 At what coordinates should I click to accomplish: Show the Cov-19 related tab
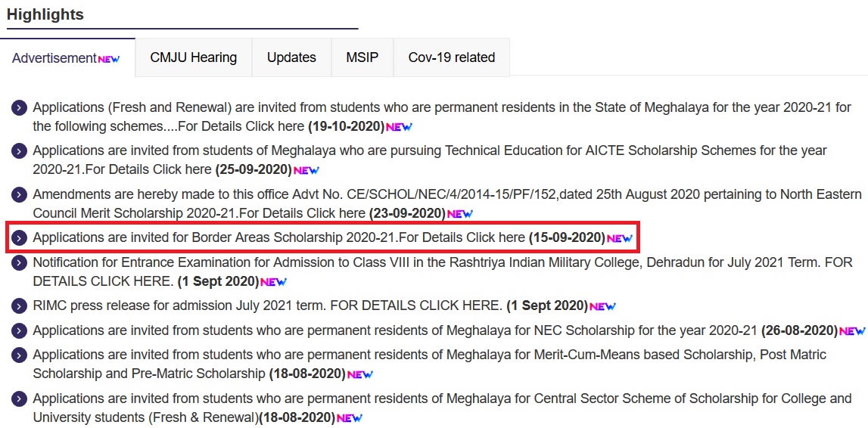451,57
